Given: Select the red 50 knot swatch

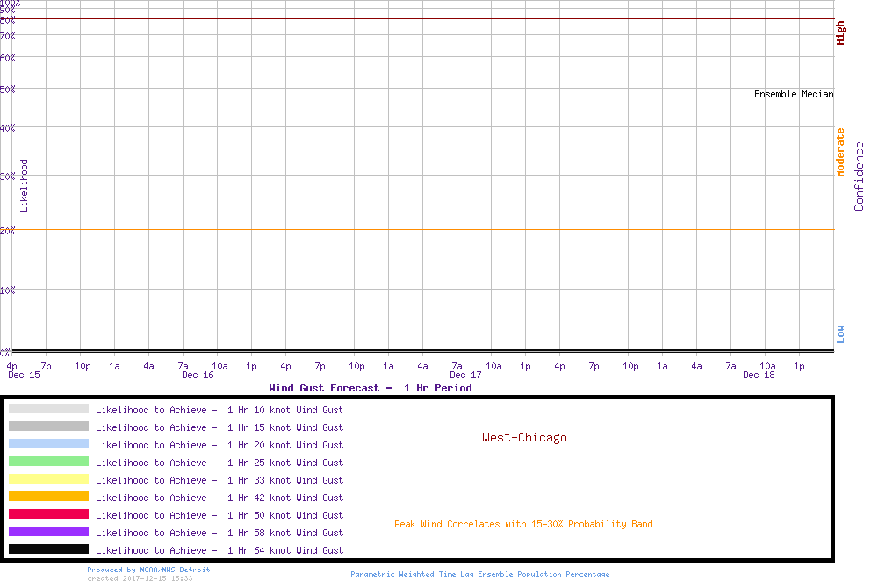Looking at the screenshot, I should tap(48, 514).
